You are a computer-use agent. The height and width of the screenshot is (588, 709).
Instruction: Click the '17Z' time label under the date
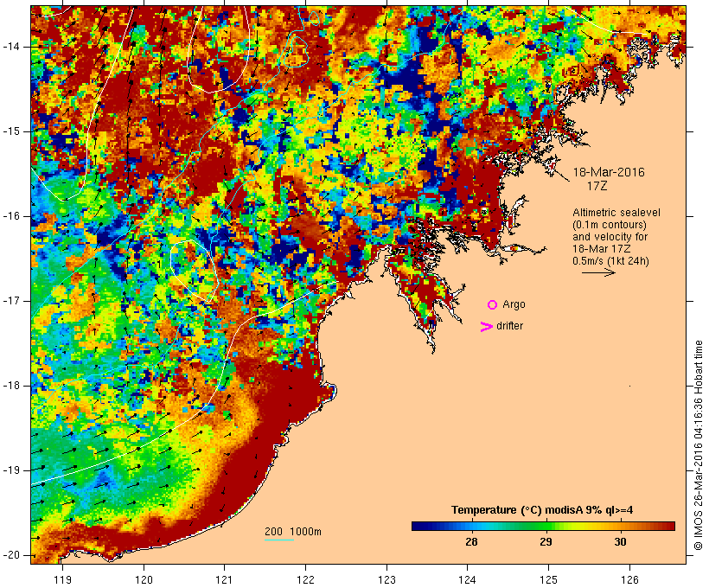point(597,186)
